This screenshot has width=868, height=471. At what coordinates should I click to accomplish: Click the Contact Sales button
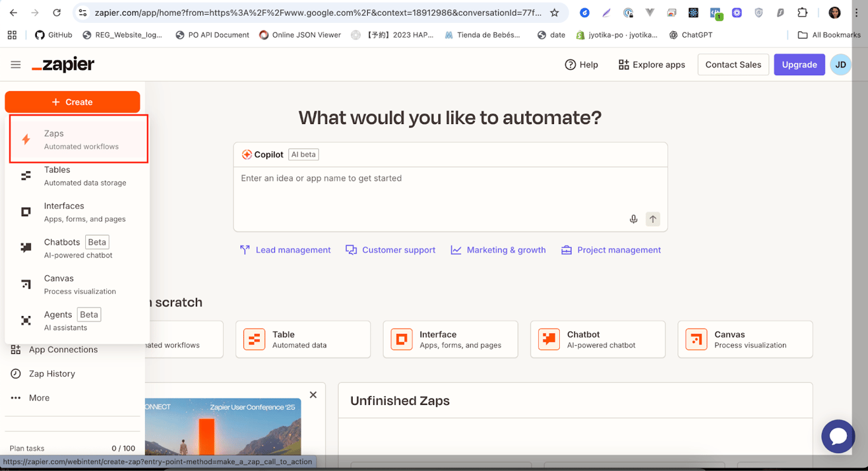click(733, 64)
